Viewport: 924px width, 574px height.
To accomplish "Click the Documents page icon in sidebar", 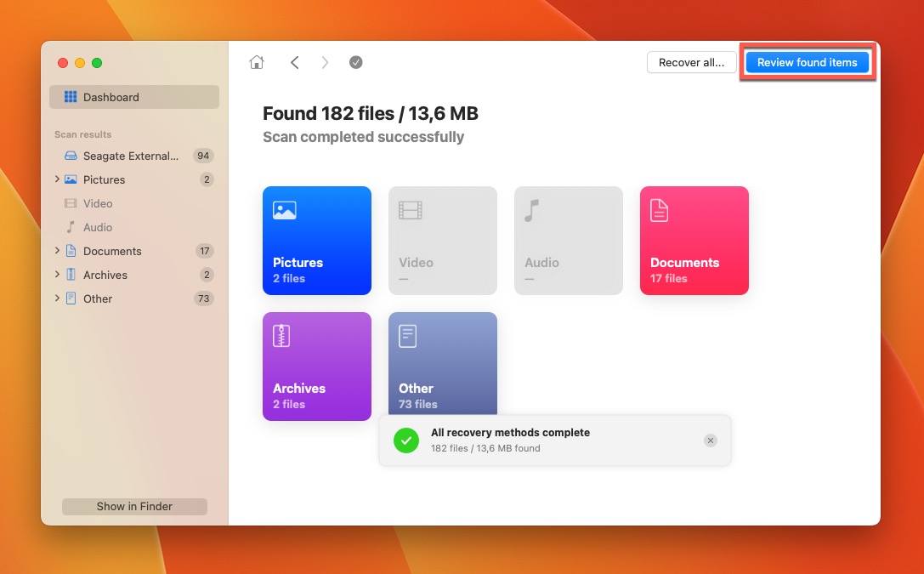I will tap(71, 251).
